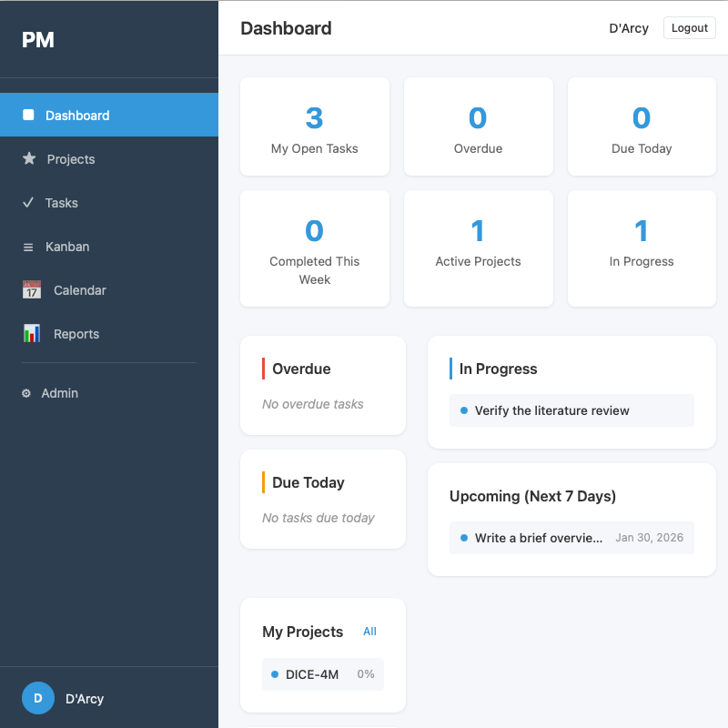
Task: Open the Verify the literature review task
Action: coord(551,410)
